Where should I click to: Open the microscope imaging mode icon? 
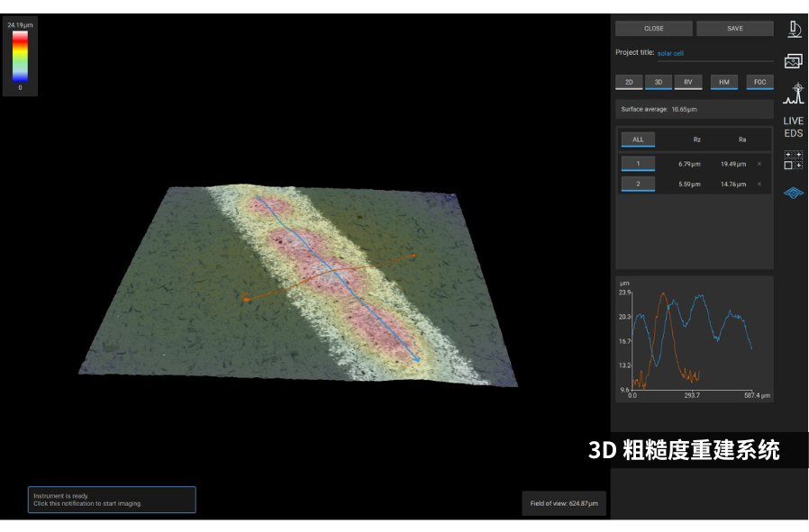pyautogui.click(x=794, y=29)
